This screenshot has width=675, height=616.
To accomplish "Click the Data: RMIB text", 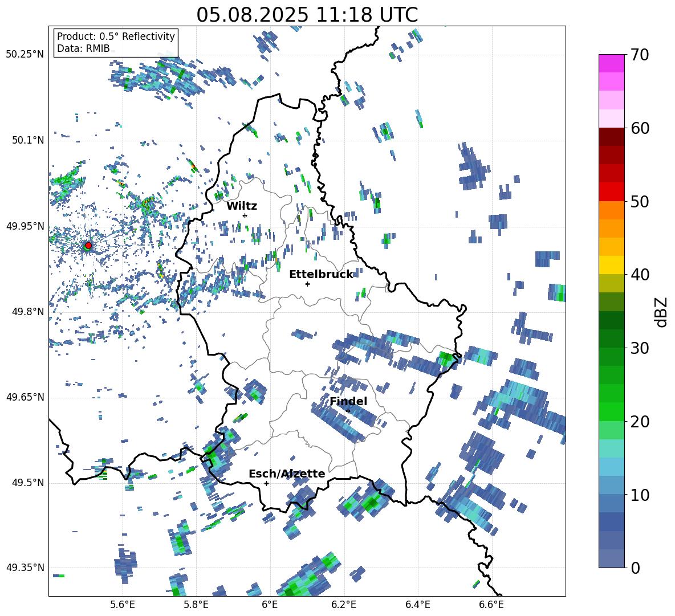I will pyautogui.click(x=83, y=48).
